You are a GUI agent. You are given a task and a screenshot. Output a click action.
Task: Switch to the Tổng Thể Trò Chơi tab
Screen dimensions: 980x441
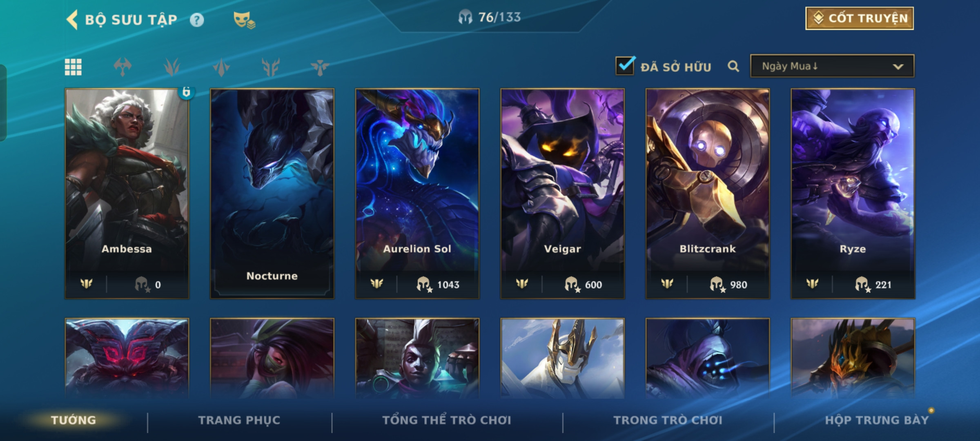[x=447, y=420]
